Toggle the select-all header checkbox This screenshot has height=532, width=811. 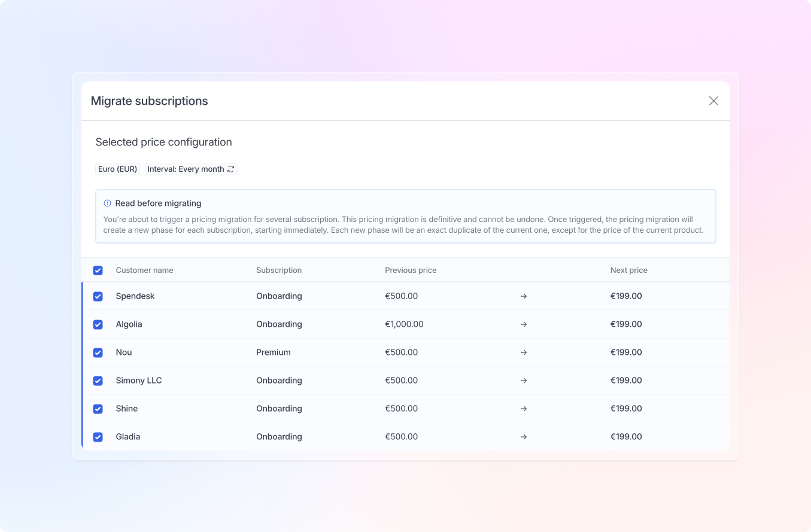pos(98,270)
